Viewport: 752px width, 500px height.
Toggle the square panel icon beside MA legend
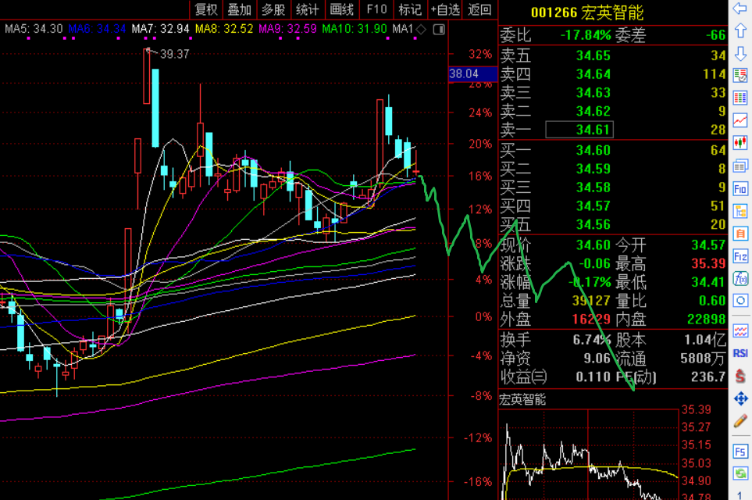pos(438,30)
